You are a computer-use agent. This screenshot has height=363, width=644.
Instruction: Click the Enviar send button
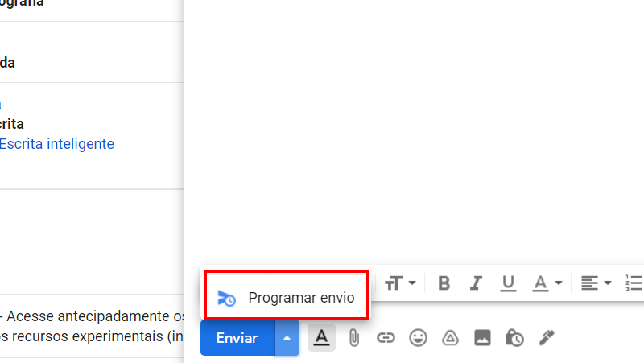[237, 338]
